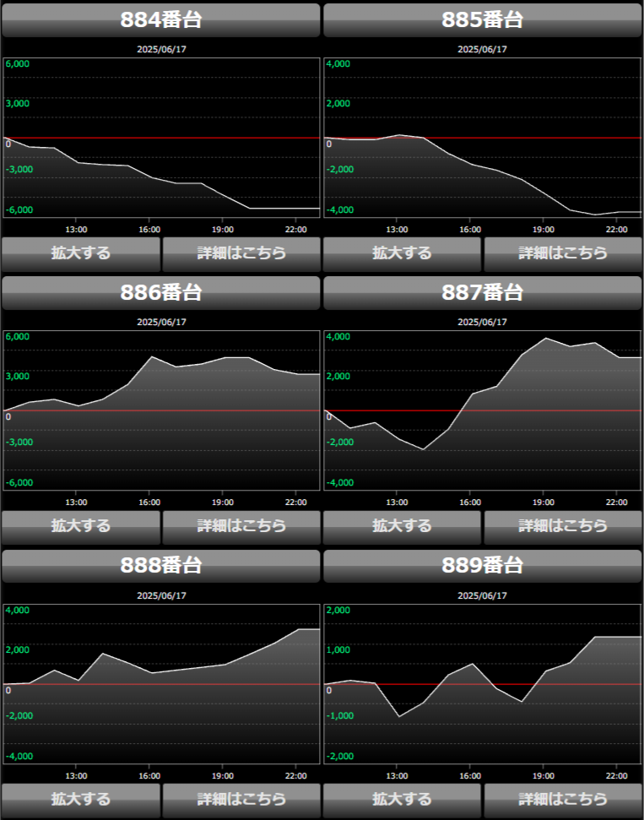Open the 889番台 header
The height and width of the screenshot is (820, 644).
pos(483,566)
